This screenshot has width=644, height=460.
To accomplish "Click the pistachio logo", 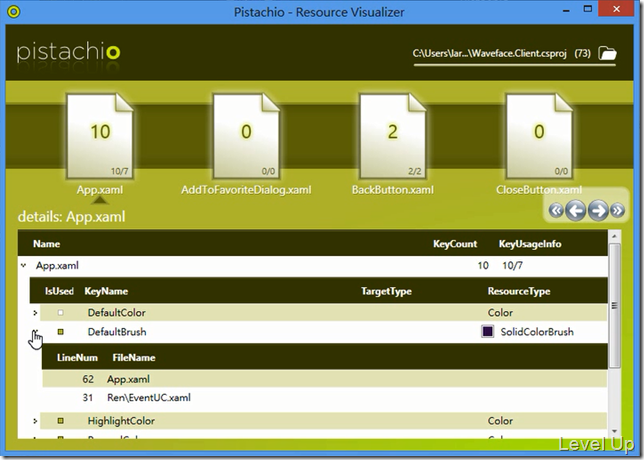I will [68, 52].
